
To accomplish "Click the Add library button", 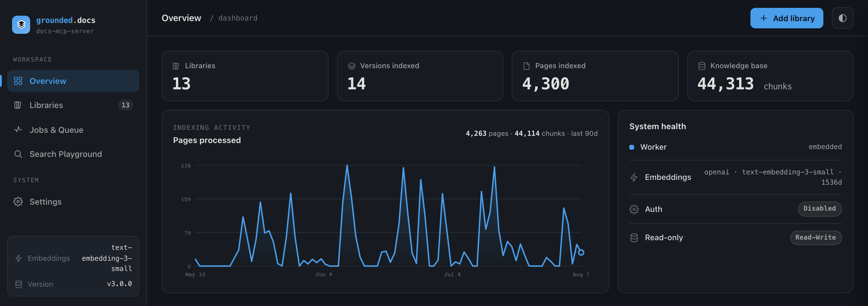I will pyautogui.click(x=786, y=18).
